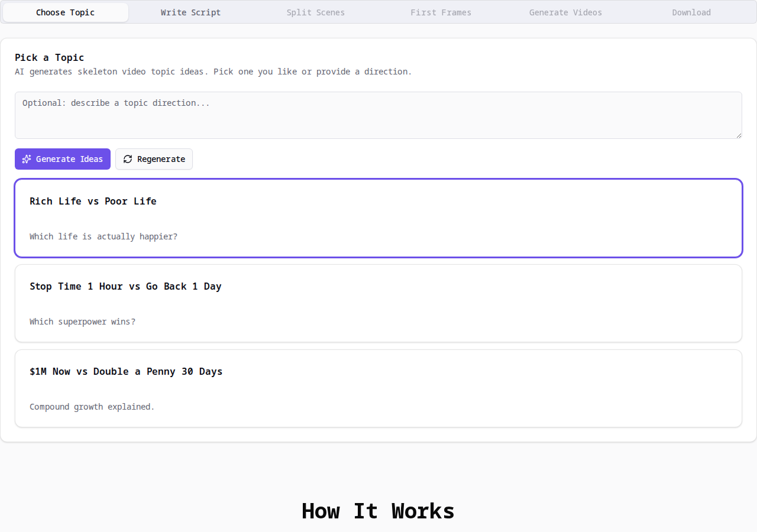Click the text 'Which life is actually happier?'
Screen dimensions: 757x532
[x=103, y=236]
